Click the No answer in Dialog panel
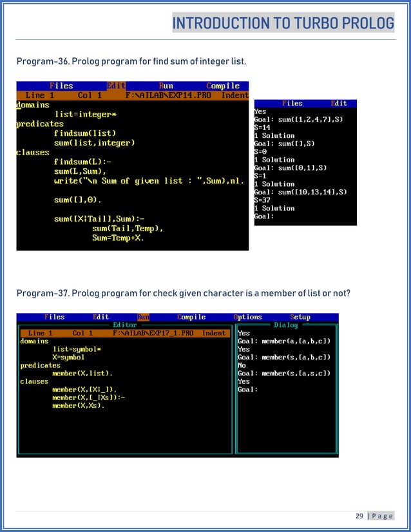This screenshot has height=532, width=411. click(242, 365)
